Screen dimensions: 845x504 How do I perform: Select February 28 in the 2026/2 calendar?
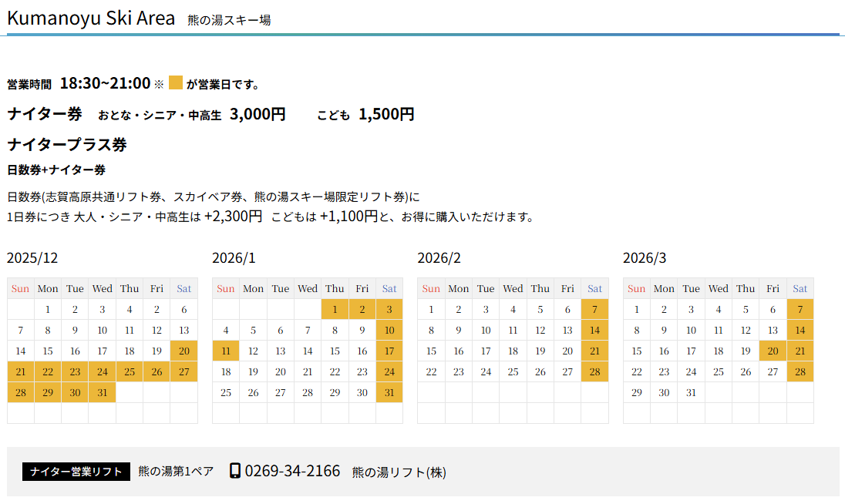[594, 371]
